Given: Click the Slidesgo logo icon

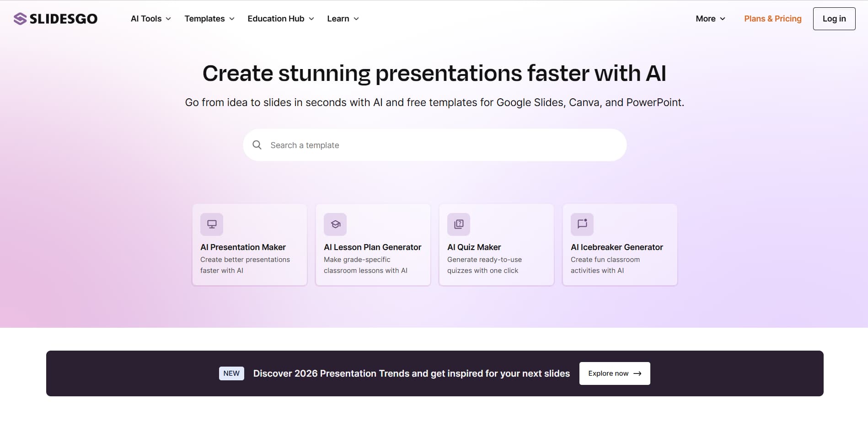Looking at the screenshot, I should point(20,19).
